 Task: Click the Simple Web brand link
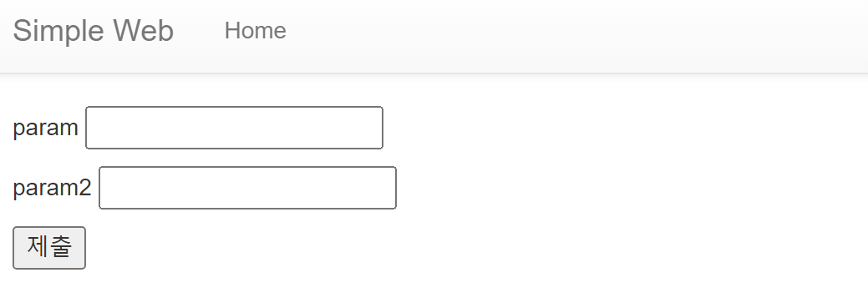pyautogui.click(x=93, y=31)
